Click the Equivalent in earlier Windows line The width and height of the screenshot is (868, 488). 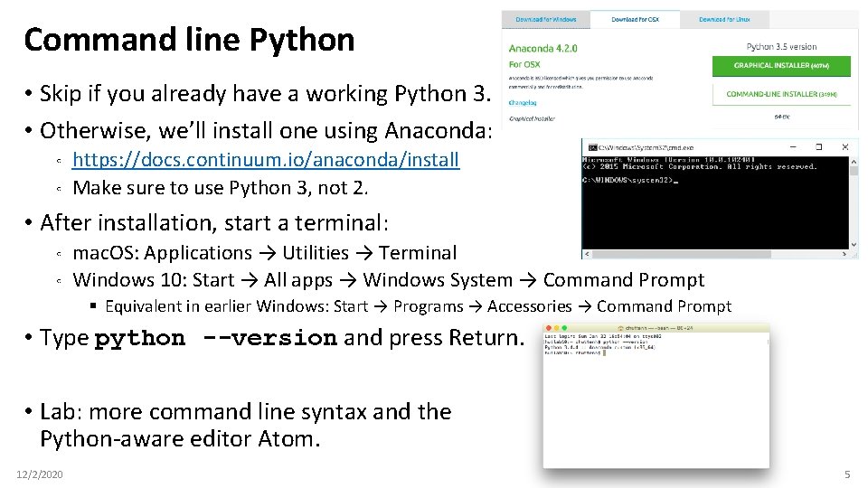coord(419,306)
